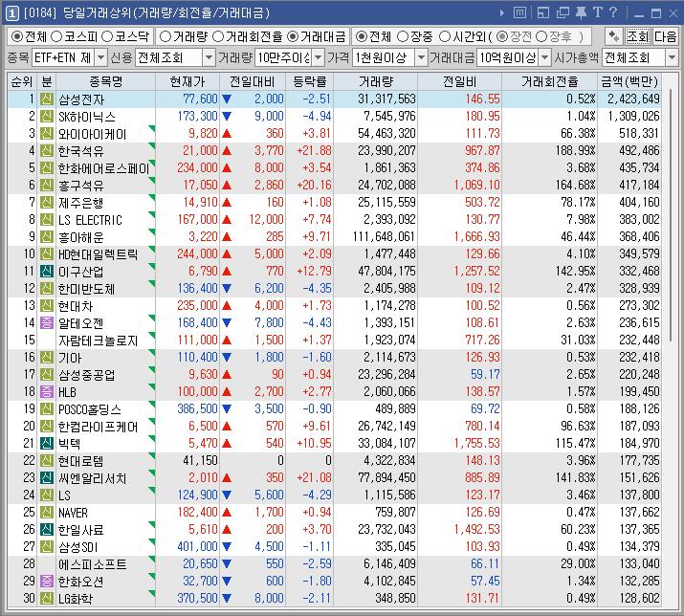The image size is (684, 616).
Task: Select the LS ELECTRIC stock name
Action: pos(90,220)
